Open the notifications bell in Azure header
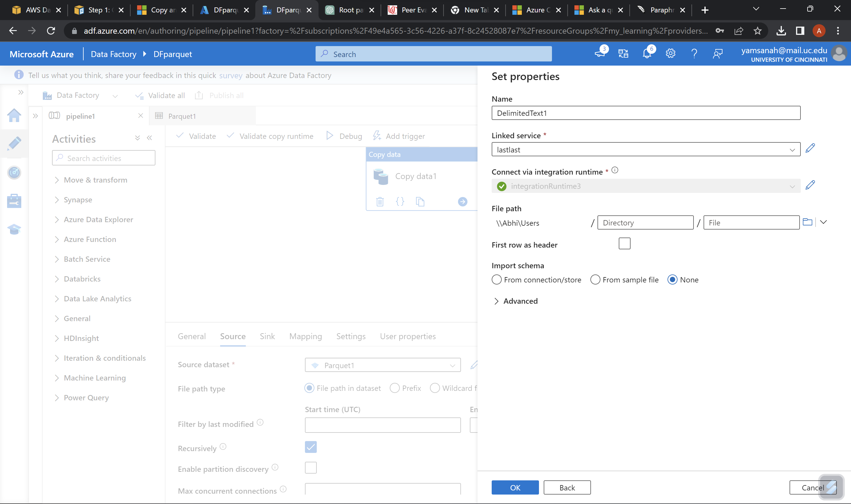Viewport: 851px width, 504px height. 647,54
